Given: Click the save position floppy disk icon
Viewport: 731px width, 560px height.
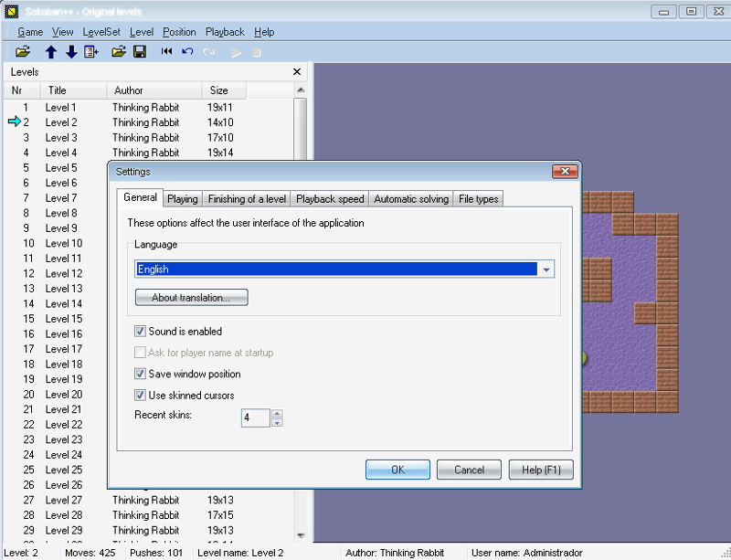Looking at the screenshot, I should (140, 52).
